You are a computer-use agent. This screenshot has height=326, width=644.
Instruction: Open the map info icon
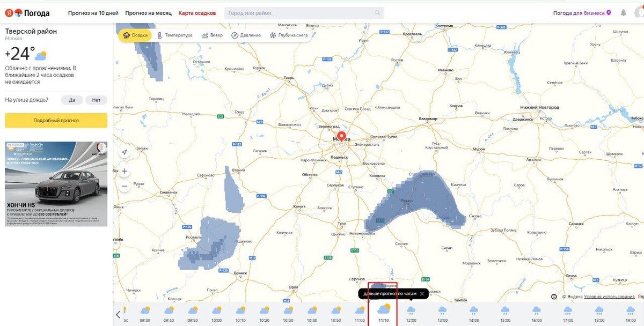pyautogui.click(x=554, y=297)
